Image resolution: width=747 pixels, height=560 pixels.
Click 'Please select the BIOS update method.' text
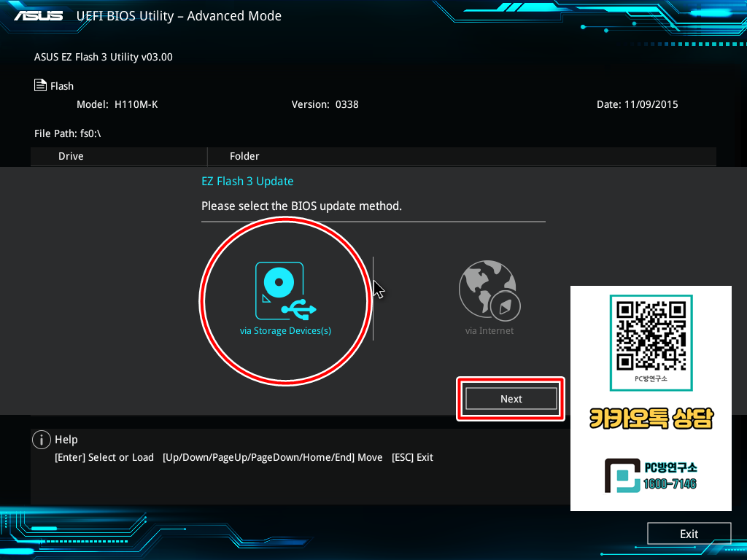tap(301, 206)
